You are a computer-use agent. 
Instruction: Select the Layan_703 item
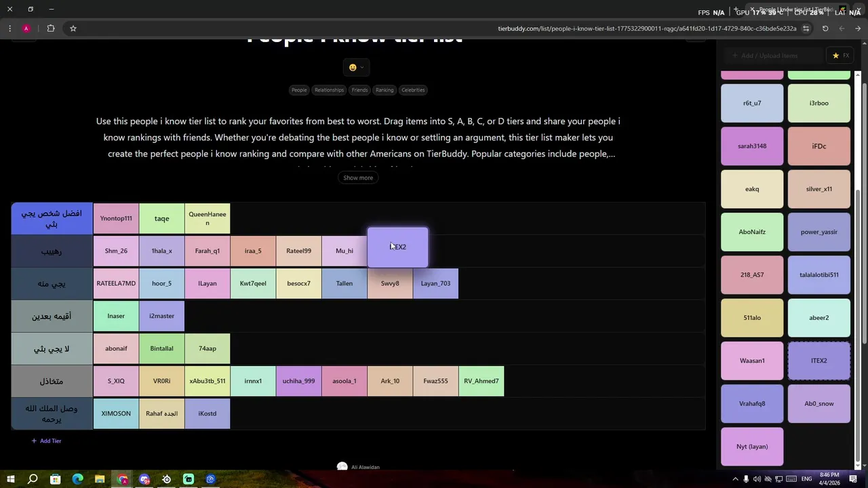(x=435, y=283)
